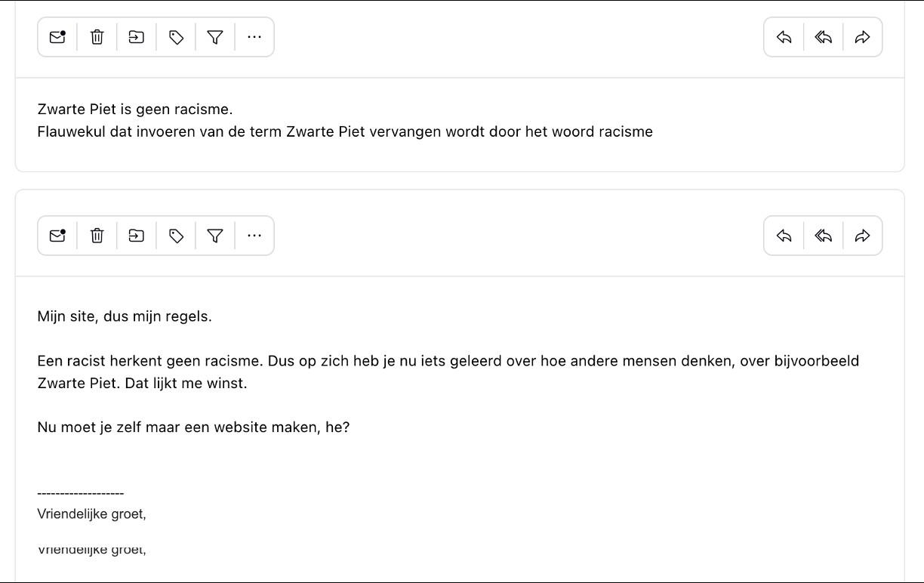Reply all on the second message
This screenshot has width=924, height=583.
tap(824, 236)
